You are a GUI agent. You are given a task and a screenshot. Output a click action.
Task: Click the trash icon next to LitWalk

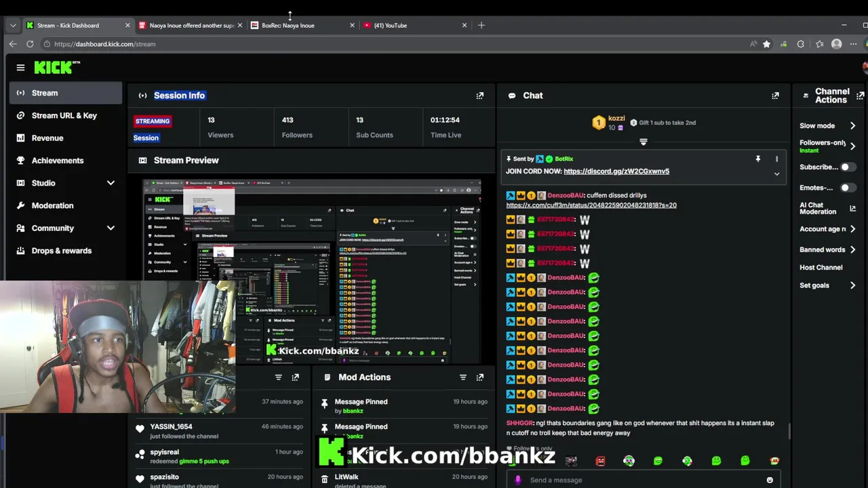coord(325,479)
